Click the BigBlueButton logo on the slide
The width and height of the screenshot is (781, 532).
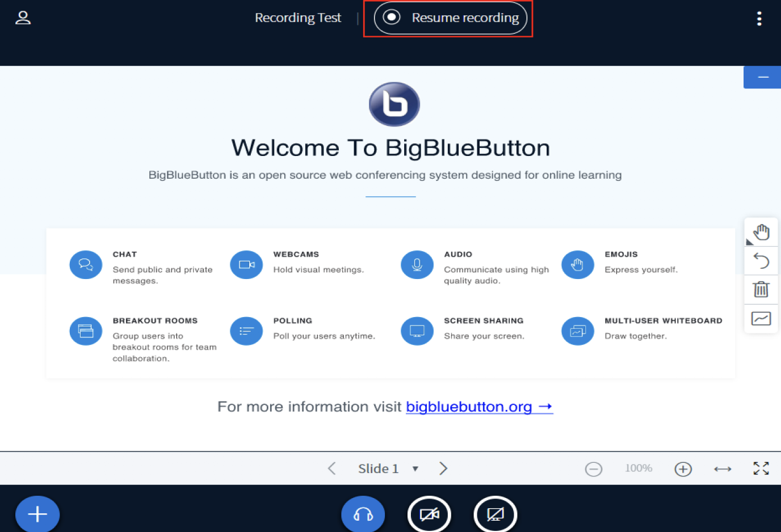pos(394,104)
